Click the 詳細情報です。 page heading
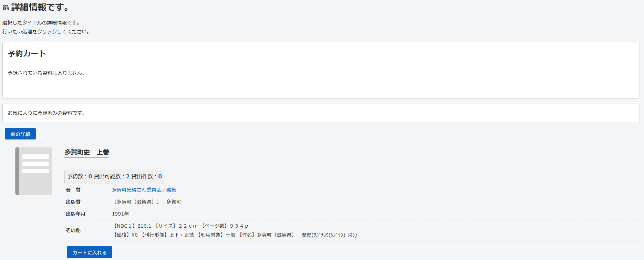Screen dimensions: 644x260 [x=41, y=7]
